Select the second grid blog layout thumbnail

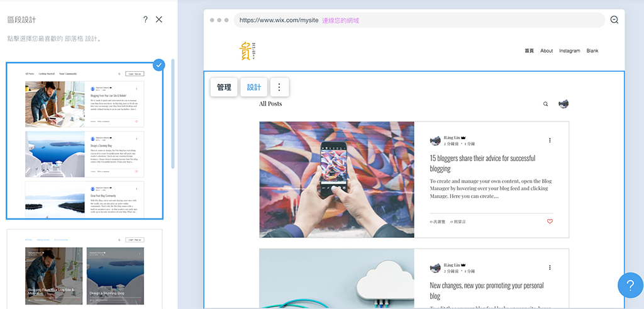pyautogui.click(x=85, y=269)
